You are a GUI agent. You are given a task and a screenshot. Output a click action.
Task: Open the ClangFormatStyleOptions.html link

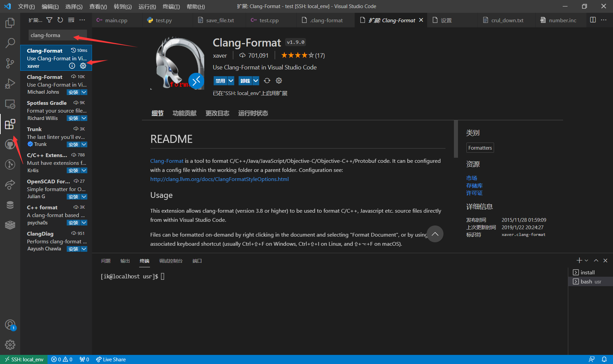219,179
